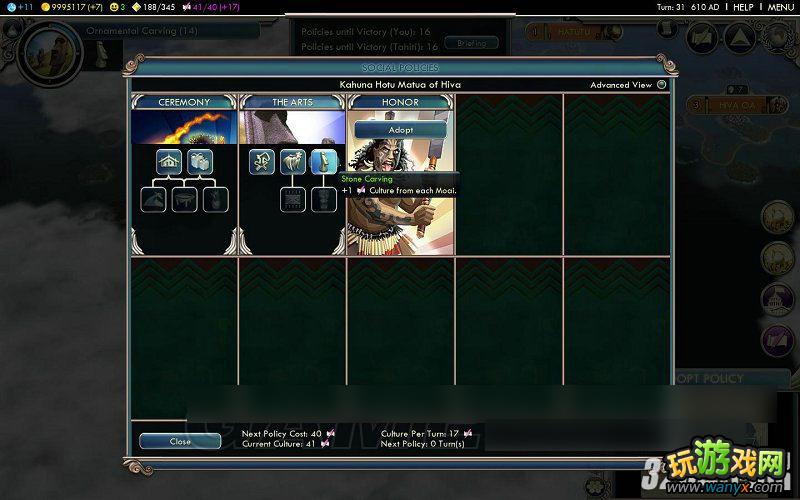Click the Kahuna Hotu Matua of Hiva title

point(400,85)
